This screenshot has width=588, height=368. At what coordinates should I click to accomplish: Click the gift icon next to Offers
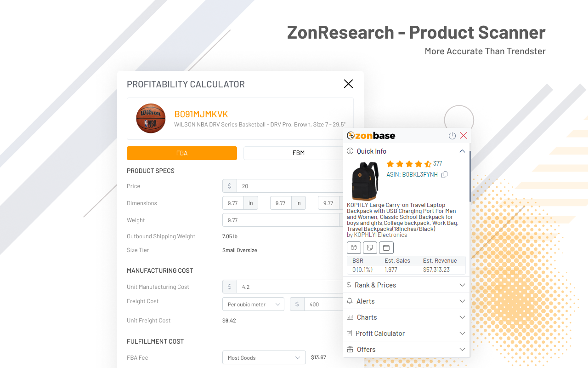[x=350, y=349]
